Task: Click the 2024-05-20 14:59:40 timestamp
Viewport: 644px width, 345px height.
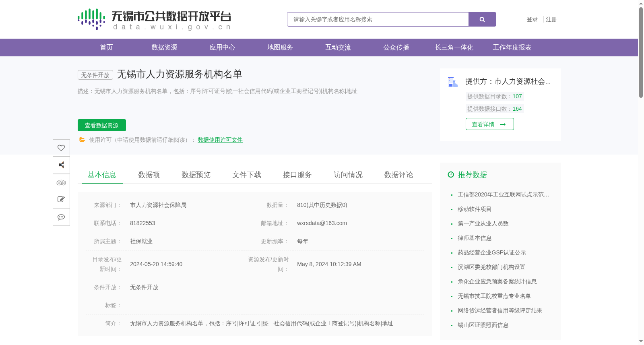Action: click(156, 264)
